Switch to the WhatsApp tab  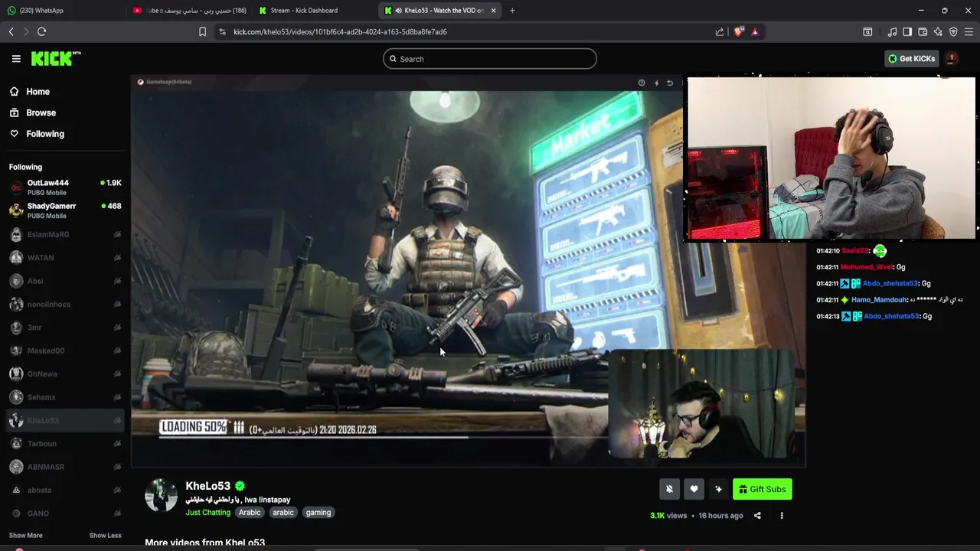coord(61,11)
